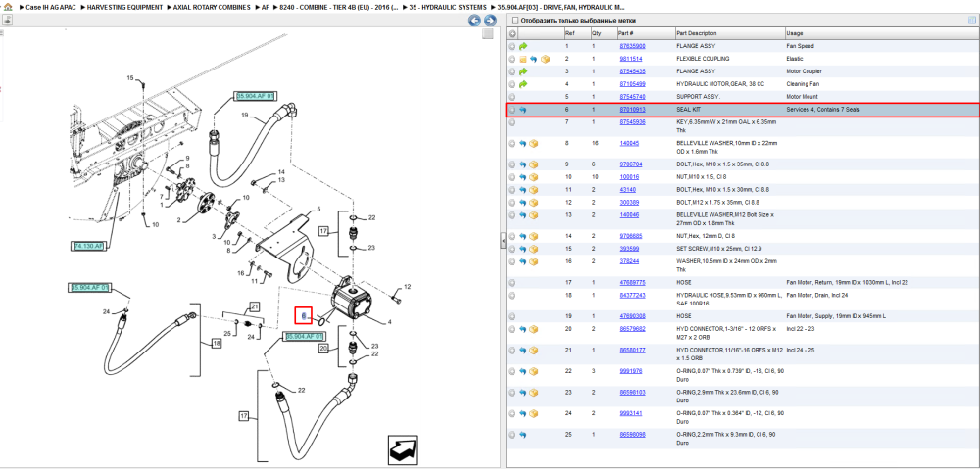Toggle round selector for HYDRAULIC HOSE 84377243

coord(512,296)
